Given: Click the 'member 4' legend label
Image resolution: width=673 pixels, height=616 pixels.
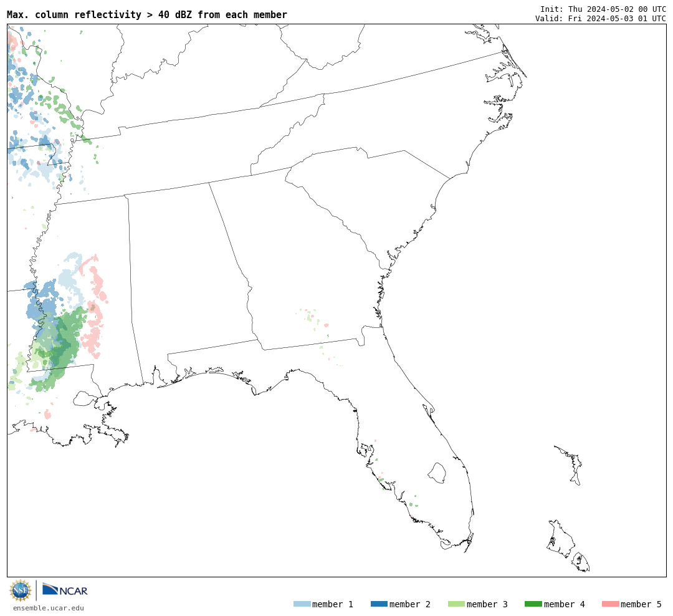Looking at the screenshot, I should pos(564,604).
